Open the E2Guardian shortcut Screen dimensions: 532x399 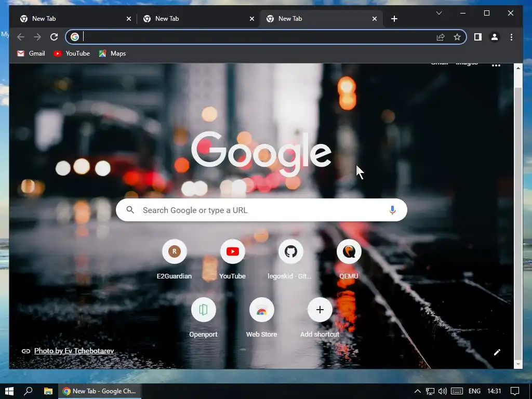tap(174, 260)
